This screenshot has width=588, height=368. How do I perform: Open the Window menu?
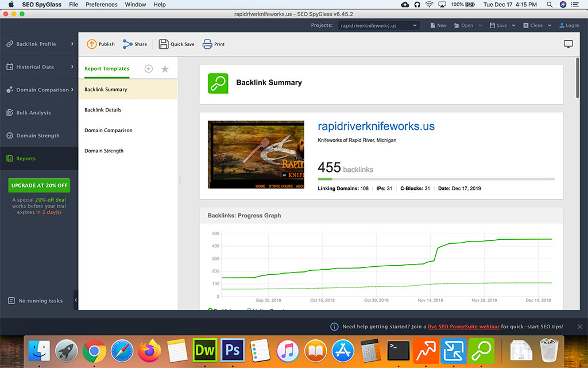click(x=136, y=5)
